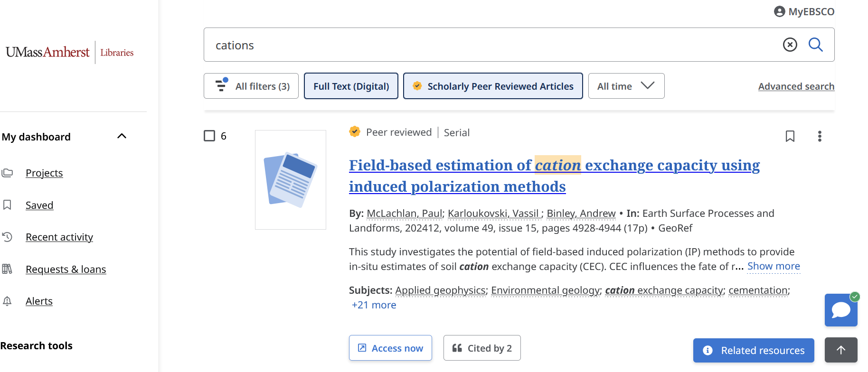Open the Advanced search link
This screenshot has width=868, height=372.
pyautogui.click(x=796, y=86)
